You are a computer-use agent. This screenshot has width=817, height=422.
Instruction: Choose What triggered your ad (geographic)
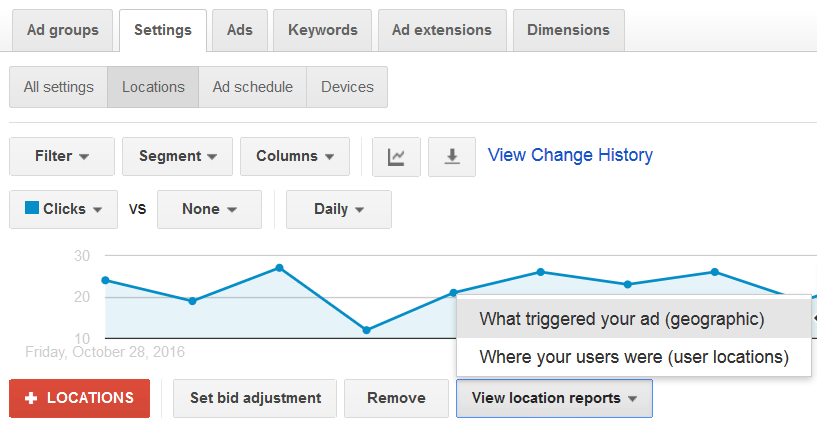click(x=622, y=320)
